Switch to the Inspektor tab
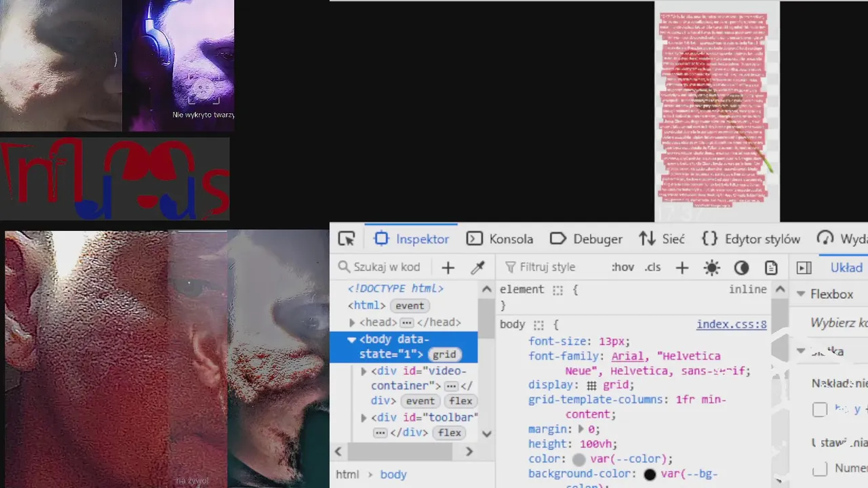Viewport: 868px width, 488px height. [x=411, y=239]
